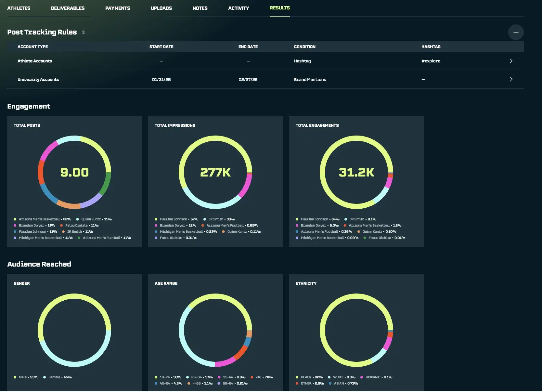Click the Athlete Accounts row label
The height and width of the screenshot is (392, 542).
(x=35, y=61)
